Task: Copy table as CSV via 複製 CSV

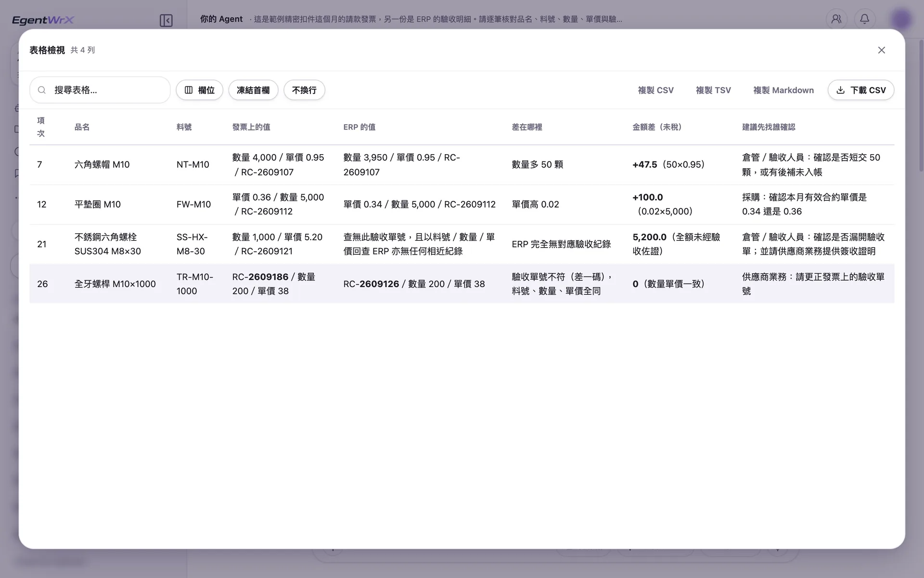Action: (x=655, y=90)
